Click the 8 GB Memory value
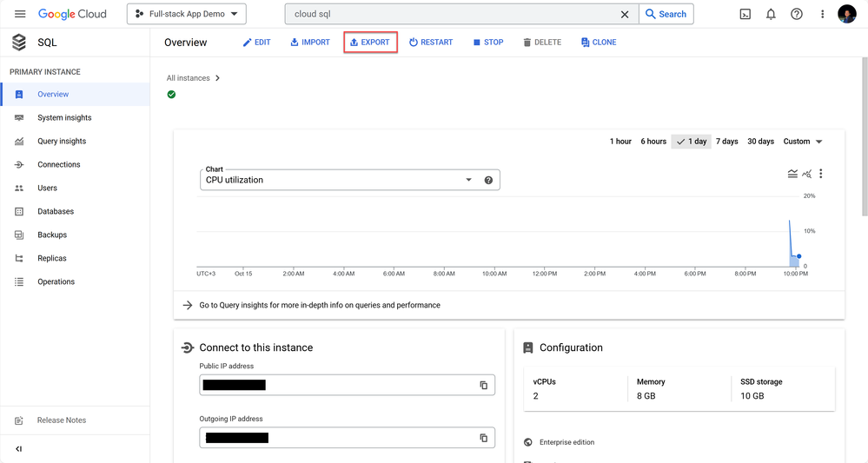Viewport: 868px width, 463px height. pyautogui.click(x=646, y=396)
